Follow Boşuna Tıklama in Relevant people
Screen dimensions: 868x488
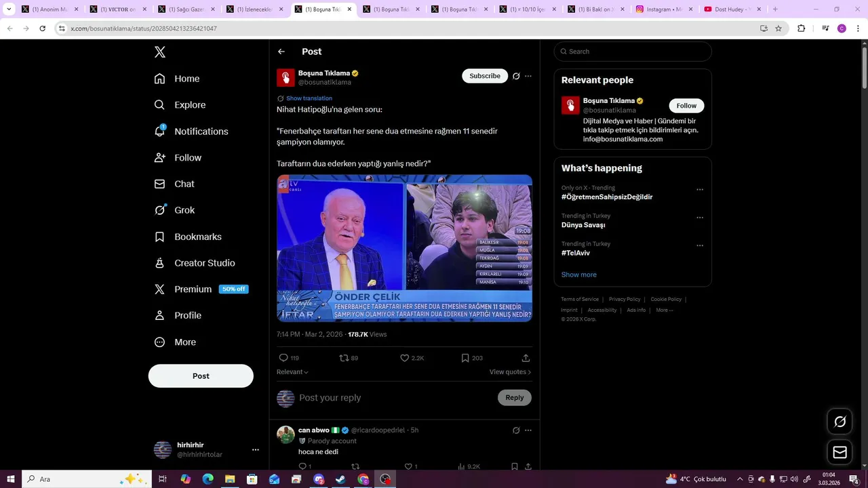[x=686, y=106]
